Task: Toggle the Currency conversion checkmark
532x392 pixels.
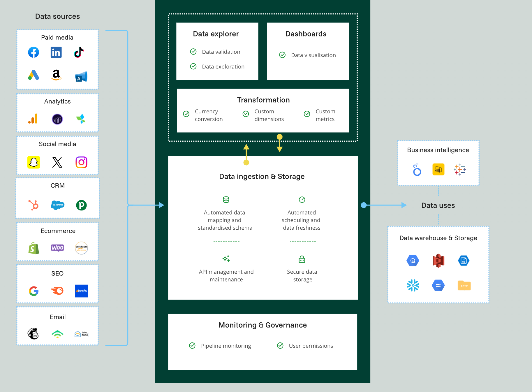Action: pos(186,114)
